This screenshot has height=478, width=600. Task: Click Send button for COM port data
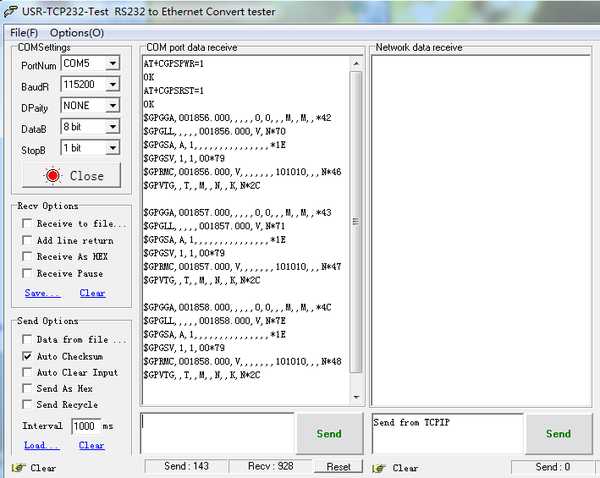[329, 433]
